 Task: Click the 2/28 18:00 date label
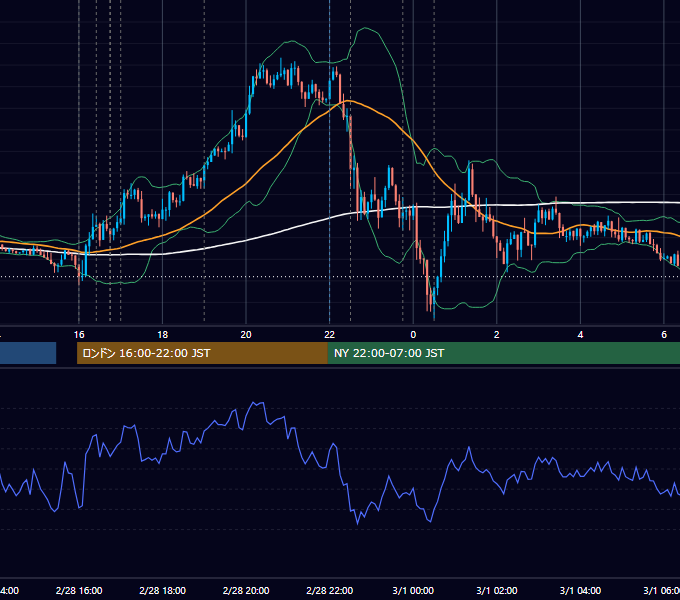163,590
